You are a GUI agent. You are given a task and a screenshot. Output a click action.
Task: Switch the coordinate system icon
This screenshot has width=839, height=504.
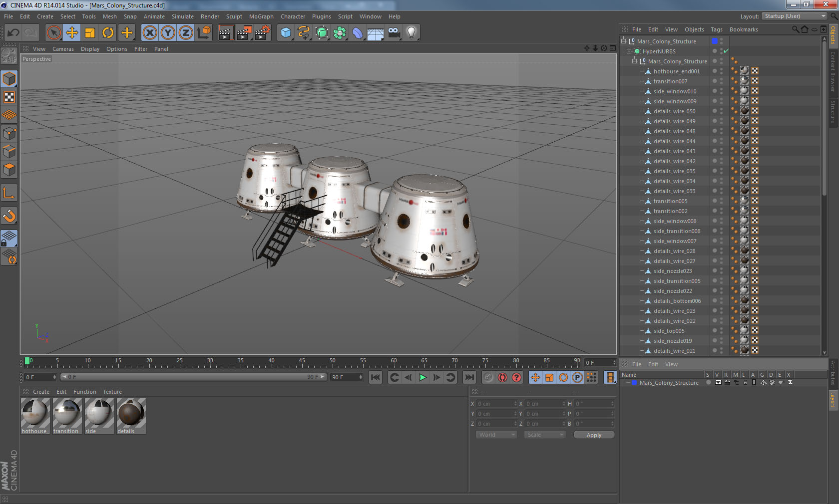[204, 33]
